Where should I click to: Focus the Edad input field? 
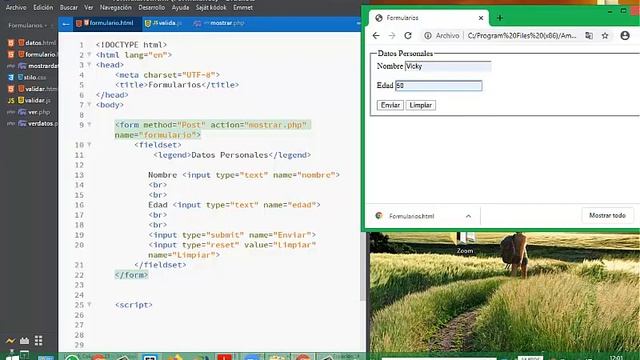pos(439,86)
